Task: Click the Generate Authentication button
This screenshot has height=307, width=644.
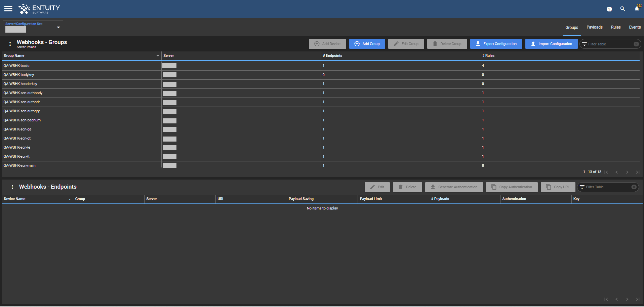Action: coord(454,187)
